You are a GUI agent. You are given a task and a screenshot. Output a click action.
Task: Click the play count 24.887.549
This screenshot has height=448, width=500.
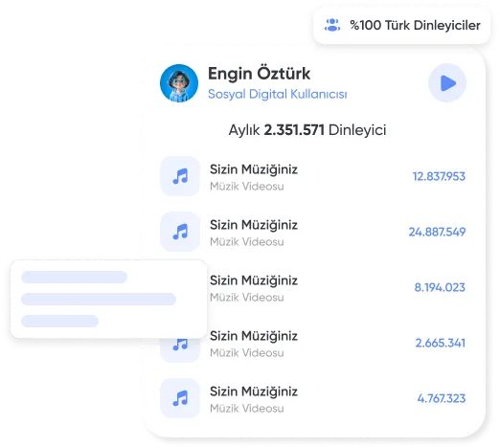[437, 232]
